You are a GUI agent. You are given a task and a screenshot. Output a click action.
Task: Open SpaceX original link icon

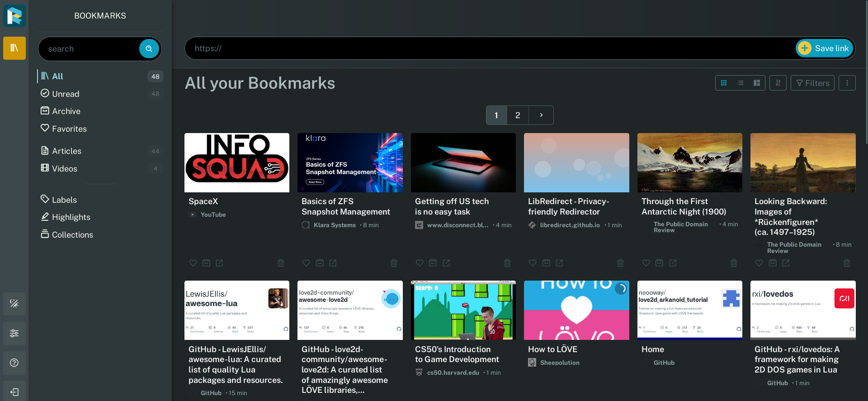coord(219,263)
